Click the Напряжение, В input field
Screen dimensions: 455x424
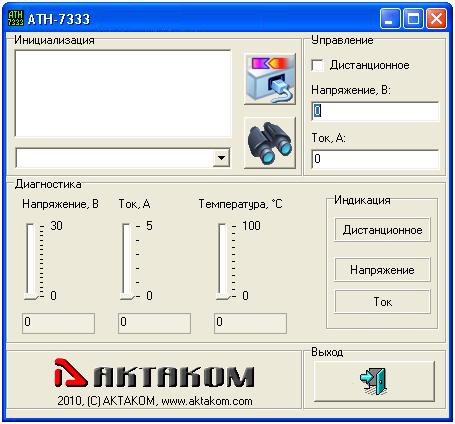tap(375, 111)
